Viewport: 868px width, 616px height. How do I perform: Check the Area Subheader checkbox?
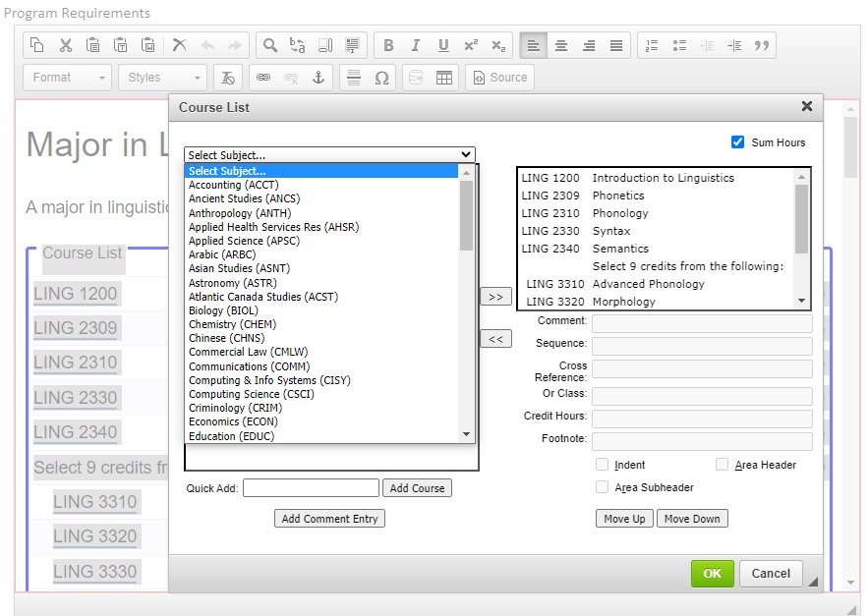[603, 487]
